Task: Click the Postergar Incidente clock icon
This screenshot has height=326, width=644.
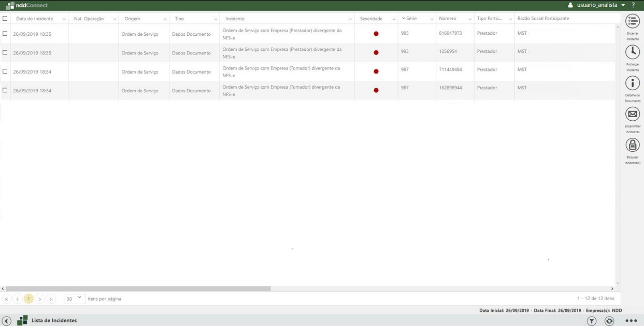Action: pos(632,51)
